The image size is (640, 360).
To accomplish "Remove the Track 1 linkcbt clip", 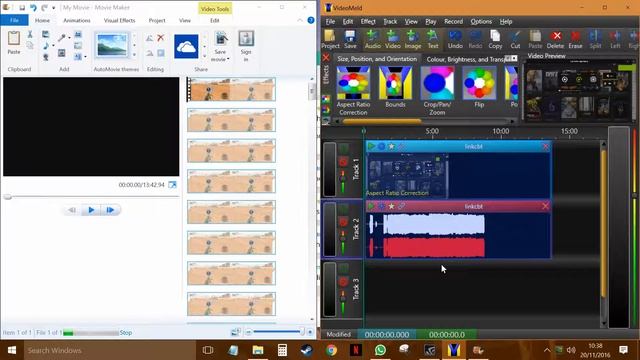I will tap(545, 146).
